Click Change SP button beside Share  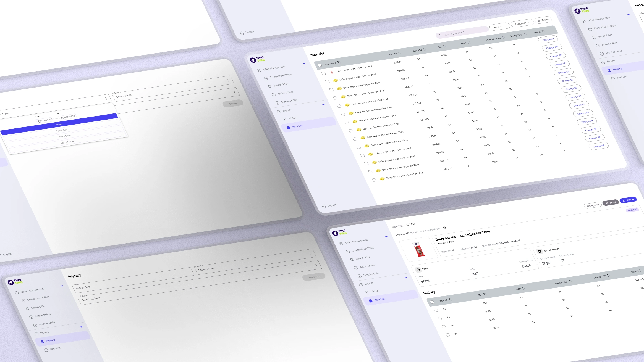[593, 205]
